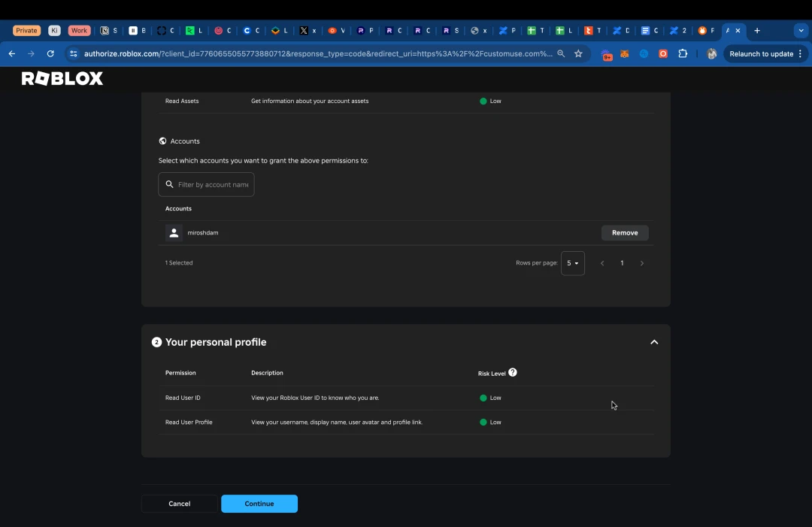Collapse the Your personal profile section
The image size is (812, 527).
[x=654, y=342]
